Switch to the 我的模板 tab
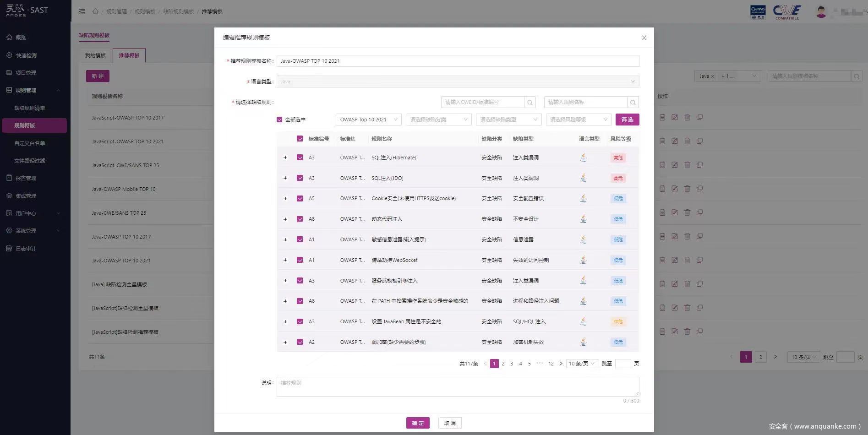The height and width of the screenshot is (435, 868). tap(95, 55)
